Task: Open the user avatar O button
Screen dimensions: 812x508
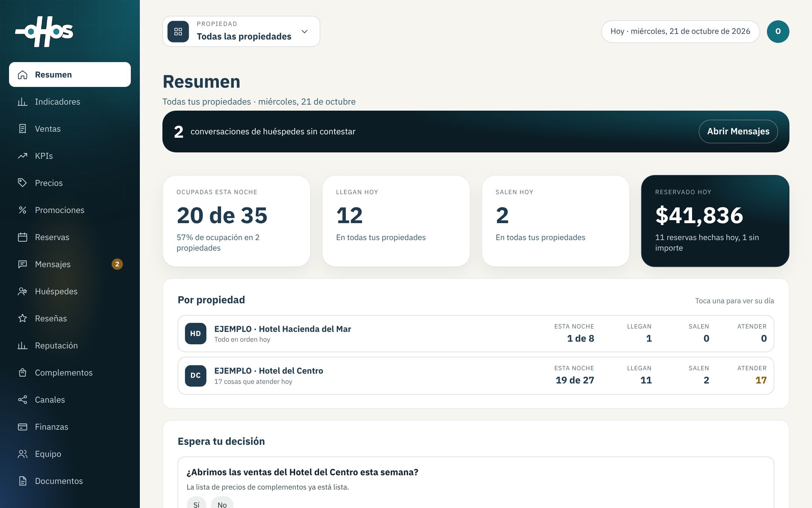Action: tap(778, 32)
